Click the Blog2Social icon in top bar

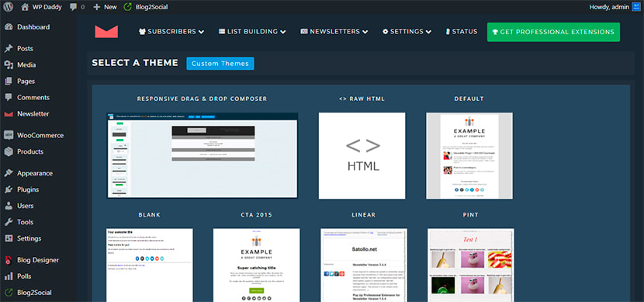(x=128, y=7)
